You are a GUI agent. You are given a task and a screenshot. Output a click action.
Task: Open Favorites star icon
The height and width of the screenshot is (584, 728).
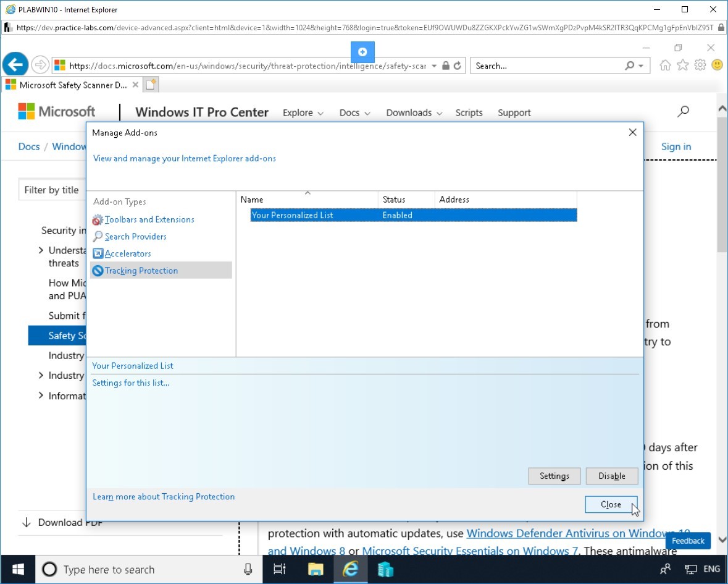[x=682, y=65]
